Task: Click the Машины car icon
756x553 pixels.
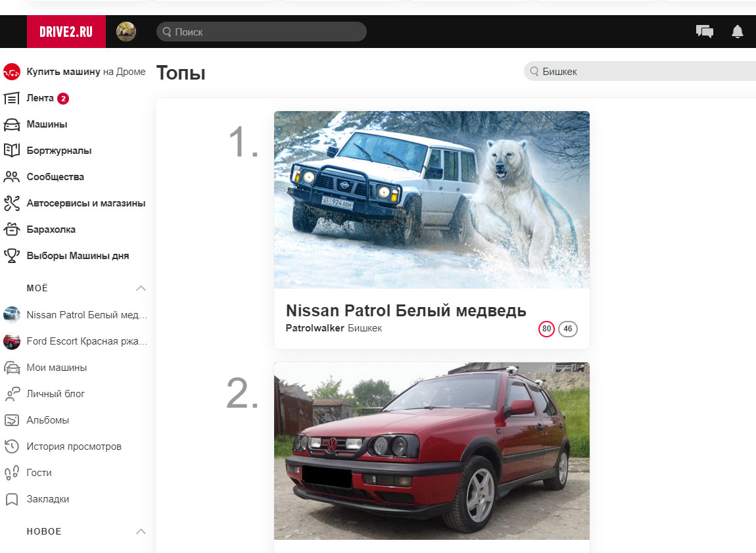Action: (x=12, y=125)
